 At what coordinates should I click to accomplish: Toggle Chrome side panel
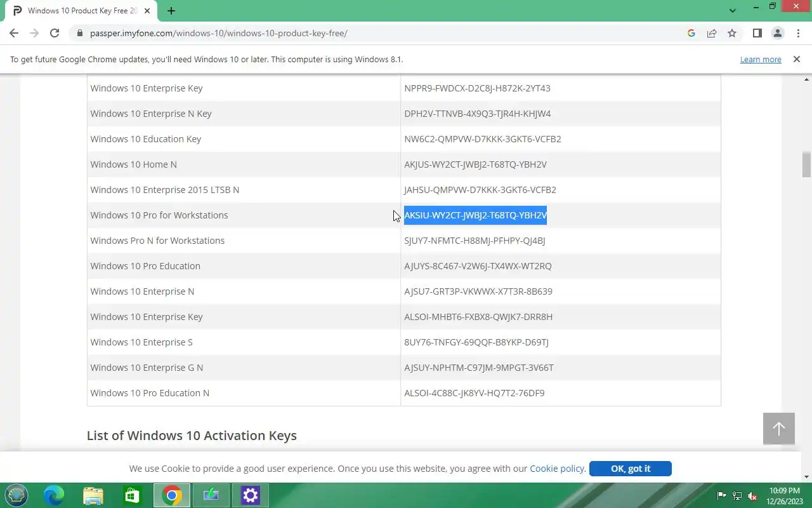click(757, 33)
